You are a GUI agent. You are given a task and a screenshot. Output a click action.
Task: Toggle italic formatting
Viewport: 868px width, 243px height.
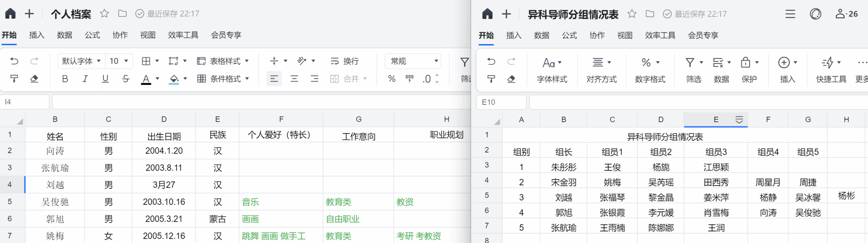(x=85, y=79)
